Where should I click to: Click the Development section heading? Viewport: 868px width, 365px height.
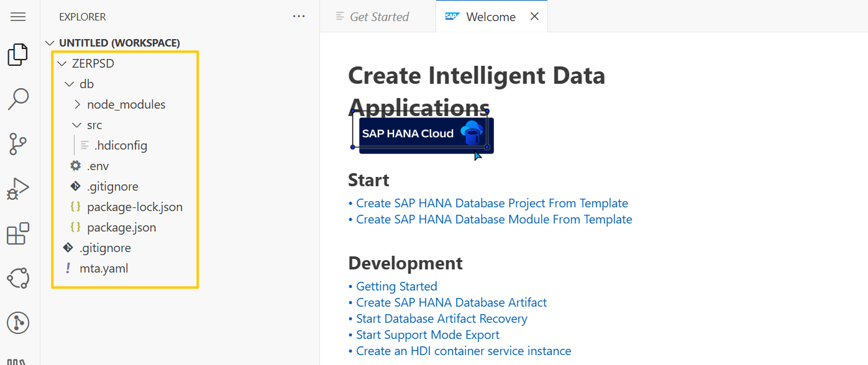[405, 263]
